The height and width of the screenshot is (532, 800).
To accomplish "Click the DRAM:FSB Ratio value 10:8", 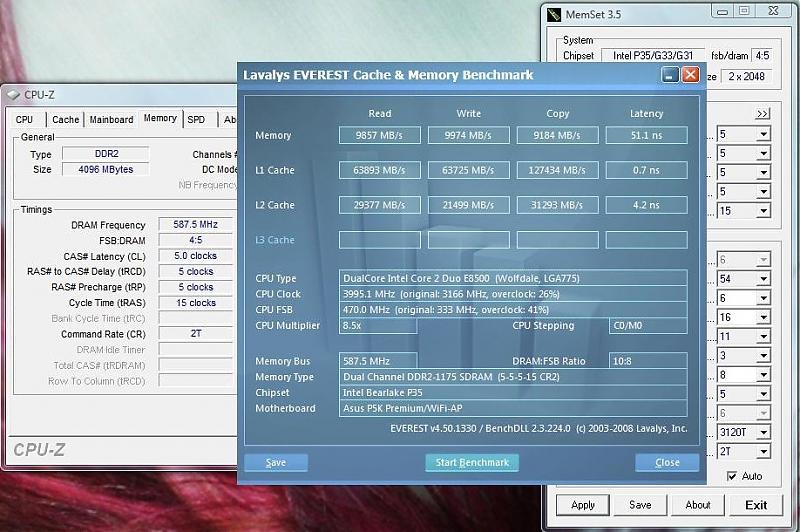I will pyautogui.click(x=648, y=361).
